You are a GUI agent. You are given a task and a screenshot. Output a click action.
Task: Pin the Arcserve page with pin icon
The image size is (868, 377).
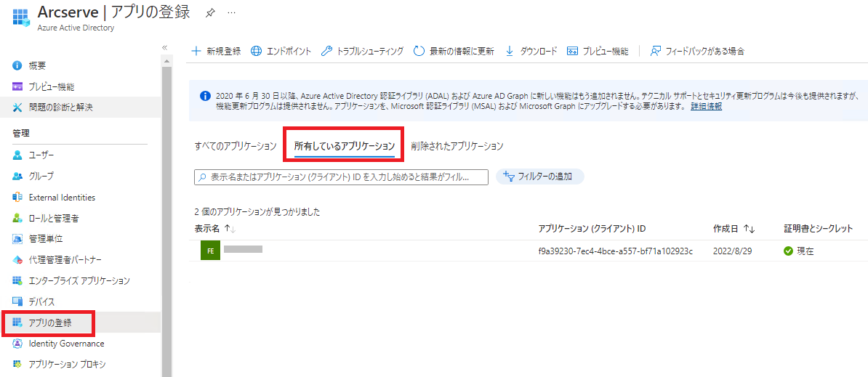210,13
